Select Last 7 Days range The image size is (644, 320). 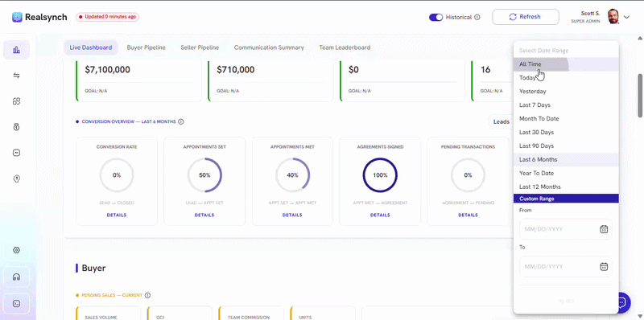pyautogui.click(x=566, y=105)
